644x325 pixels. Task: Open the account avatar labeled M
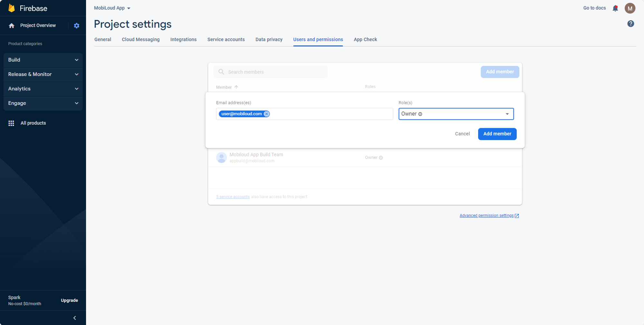(x=630, y=8)
